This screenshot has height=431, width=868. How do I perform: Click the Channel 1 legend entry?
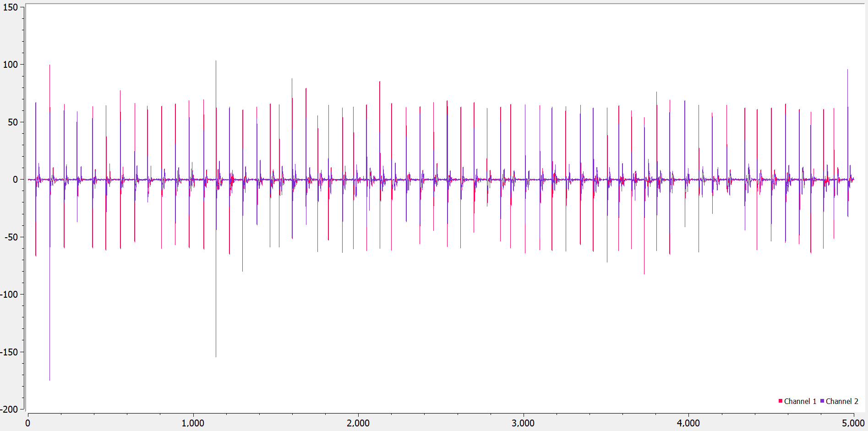point(797,401)
